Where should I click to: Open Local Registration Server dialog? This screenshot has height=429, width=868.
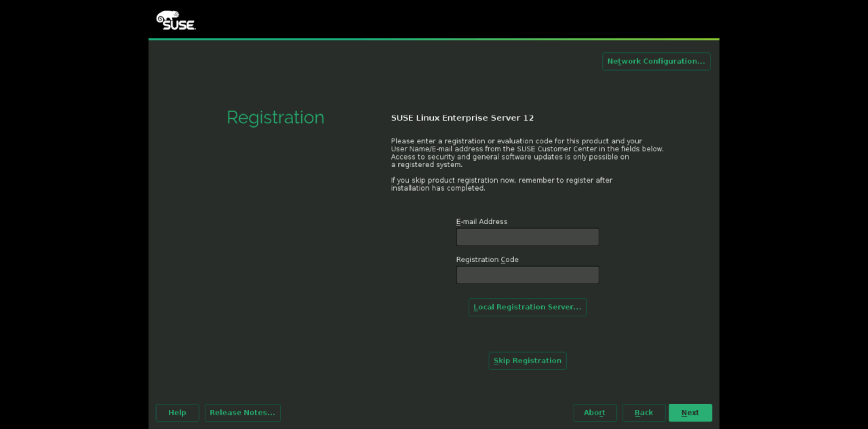click(x=528, y=307)
